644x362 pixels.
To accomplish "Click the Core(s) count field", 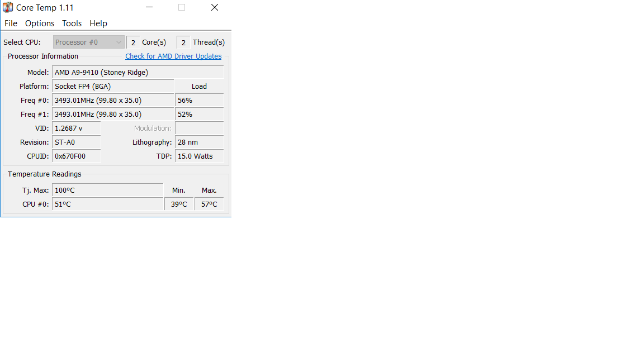I will coord(133,42).
